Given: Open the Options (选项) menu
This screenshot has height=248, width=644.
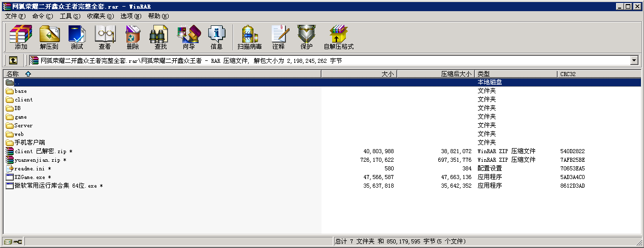Looking at the screenshot, I should click(x=131, y=16).
